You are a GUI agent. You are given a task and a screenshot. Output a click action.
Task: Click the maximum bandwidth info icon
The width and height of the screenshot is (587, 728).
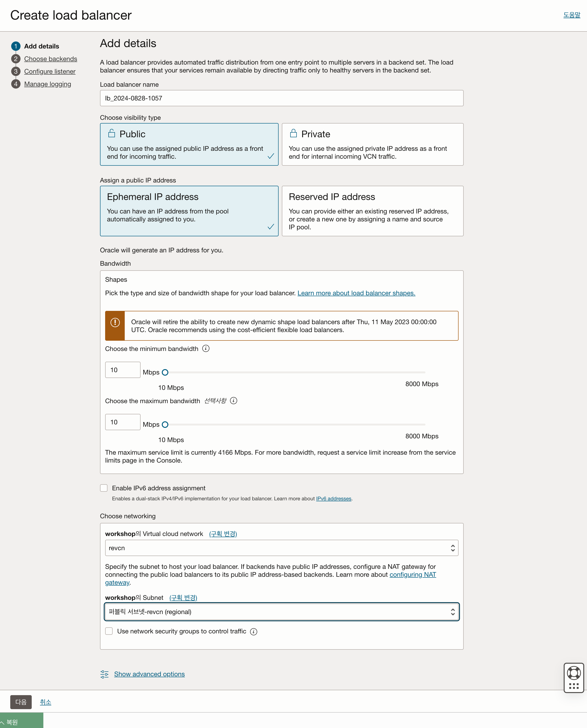pyautogui.click(x=233, y=401)
